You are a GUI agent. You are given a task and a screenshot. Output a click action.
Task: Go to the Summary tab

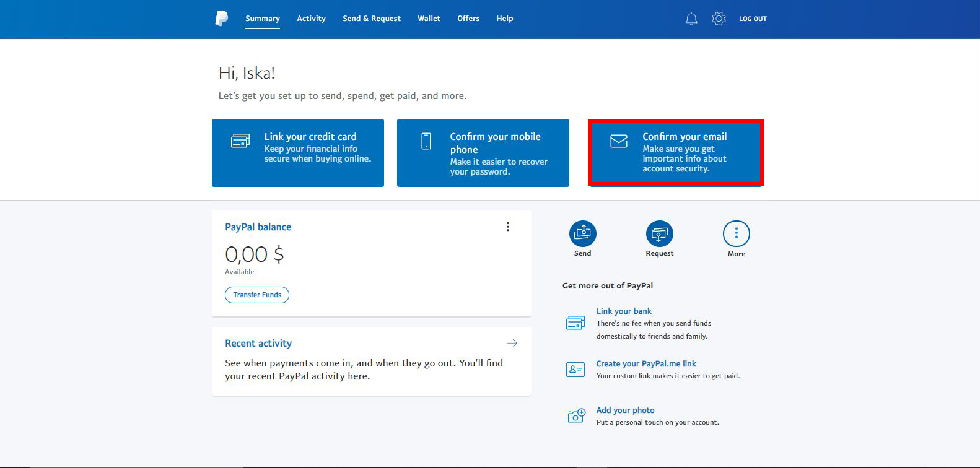[263, 19]
